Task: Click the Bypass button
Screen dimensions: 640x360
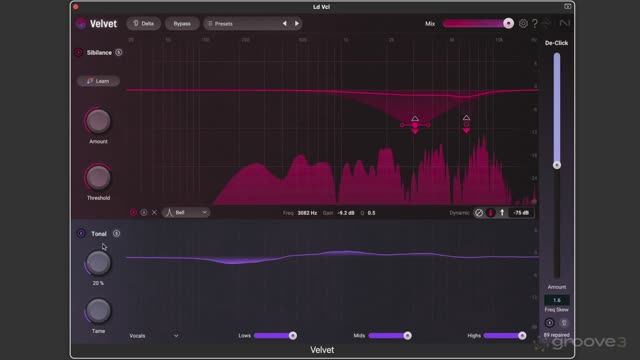Action: point(182,24)
